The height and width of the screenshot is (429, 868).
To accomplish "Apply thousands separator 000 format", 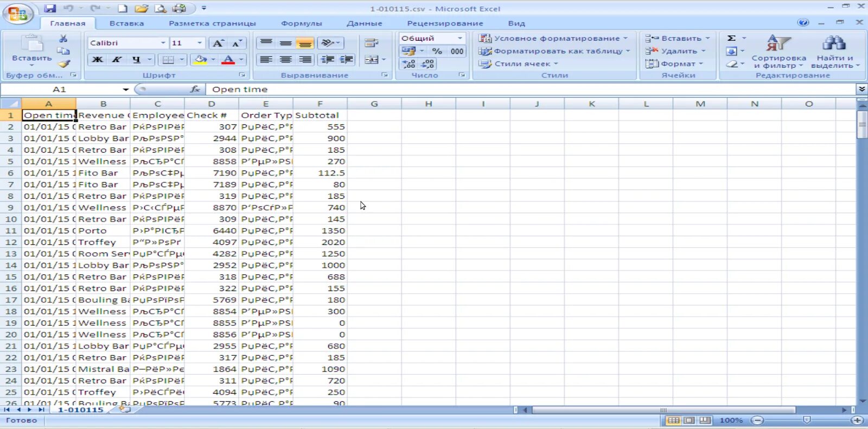I will tap(457, 51).
